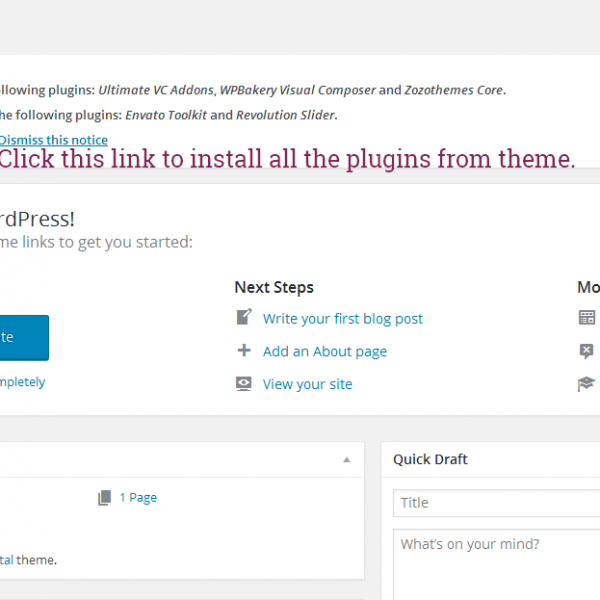Screen dimensions: 600x600
Task: Collapse the left panel using its arrow toggle
Action: (x=347, y=460)
